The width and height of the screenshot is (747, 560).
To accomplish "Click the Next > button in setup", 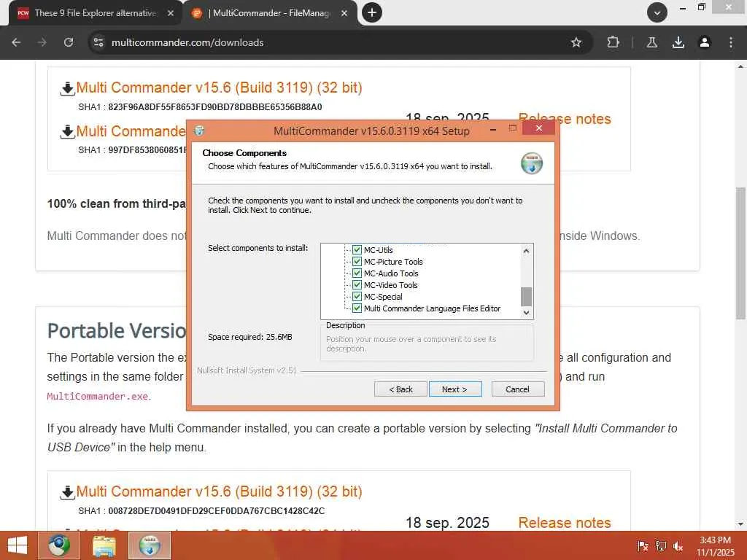I will 455,389.
